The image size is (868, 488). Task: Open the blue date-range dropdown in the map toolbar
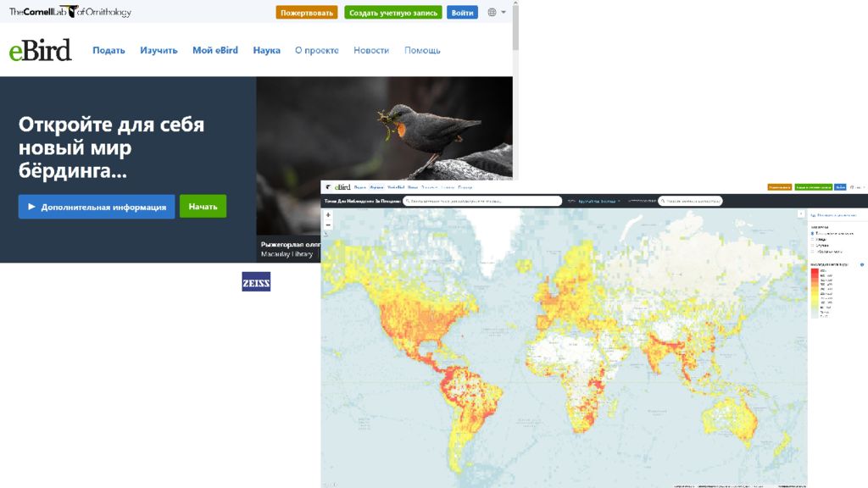coord(599,202)
